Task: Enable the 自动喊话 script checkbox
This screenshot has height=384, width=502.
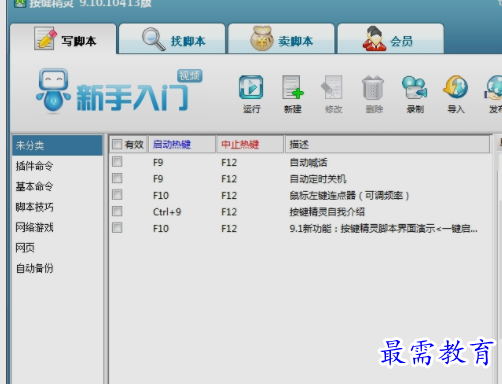Action: [x=117, y=162]
